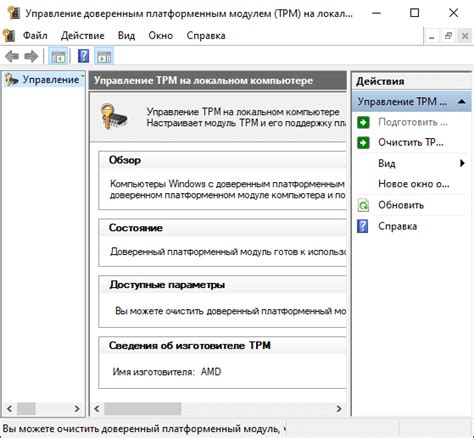This screenshot has width=474, height=438.
Task: Click the Обновить refresh icon
Action: point(363,205)
